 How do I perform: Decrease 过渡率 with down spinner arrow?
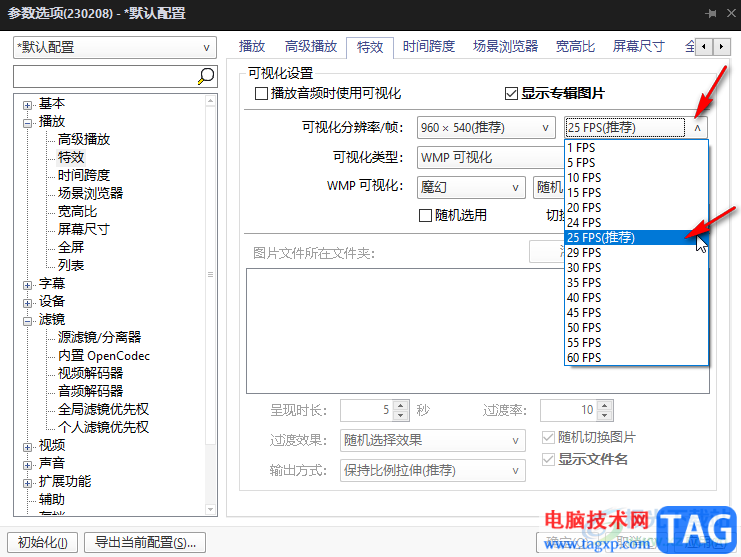[605, 416]
